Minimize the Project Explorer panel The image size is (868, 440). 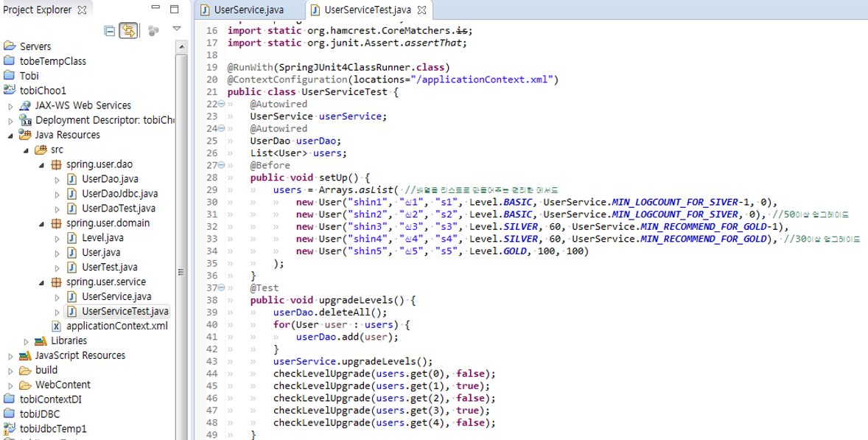[x=155, y=8]
